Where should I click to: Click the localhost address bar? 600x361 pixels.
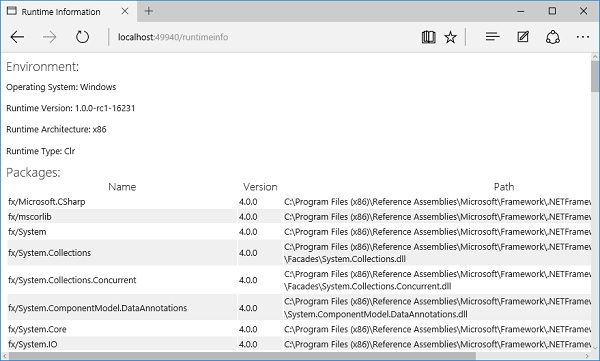[173, 37]
